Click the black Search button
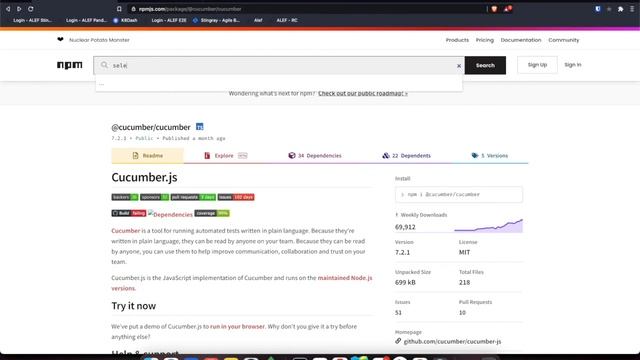 485,65
